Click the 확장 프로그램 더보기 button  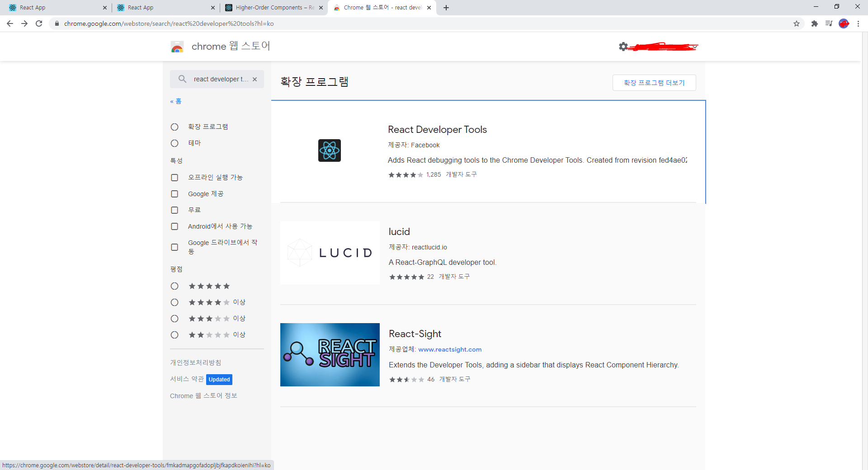654,83
